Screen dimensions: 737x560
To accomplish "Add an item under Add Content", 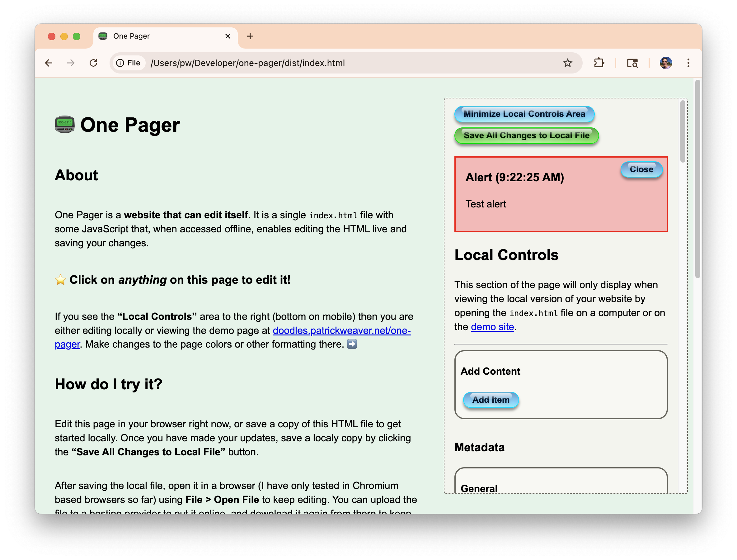I will (x=491, y=400).
